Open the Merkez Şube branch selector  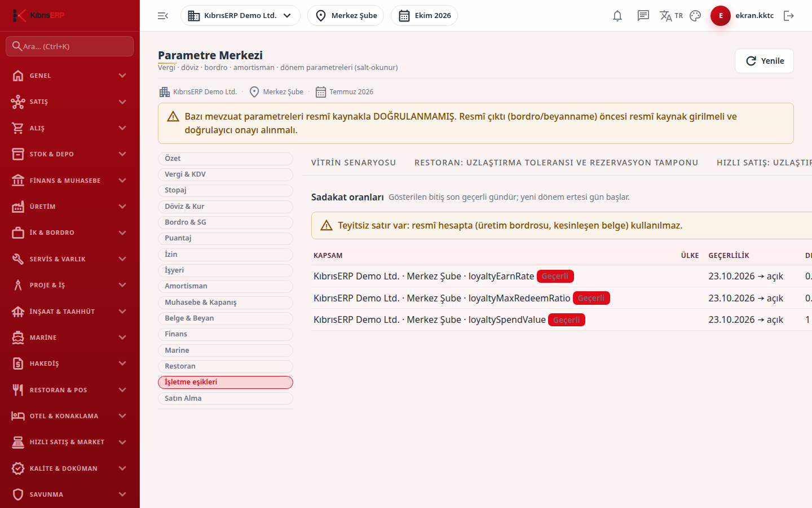346,16
